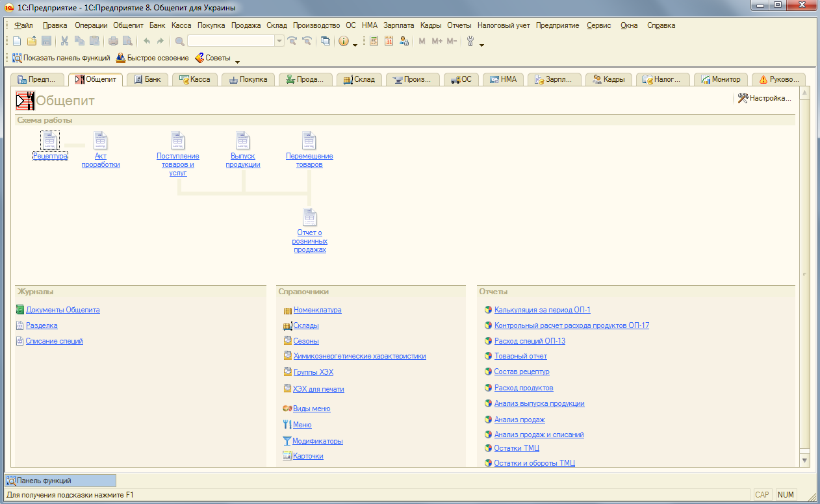820x504 pixels.
Task: Click the windows list toolbar icon
Action: click(326, 41)
